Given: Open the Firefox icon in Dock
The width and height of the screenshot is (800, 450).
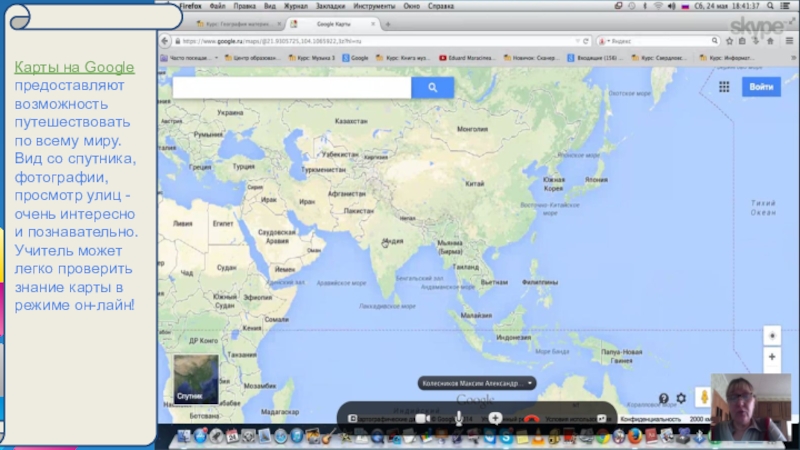Looking at the screenshot, I should click(635, 436).
